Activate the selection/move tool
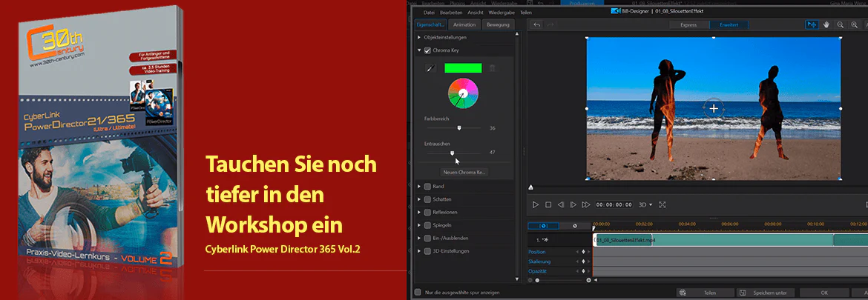This screenshot has height=300, width=868. (812, 25)
